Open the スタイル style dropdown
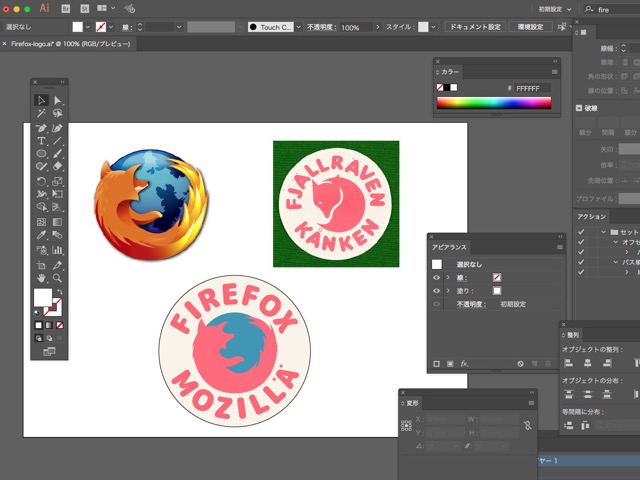This screenshot has width=640, height=480. [x=433, y=27]
